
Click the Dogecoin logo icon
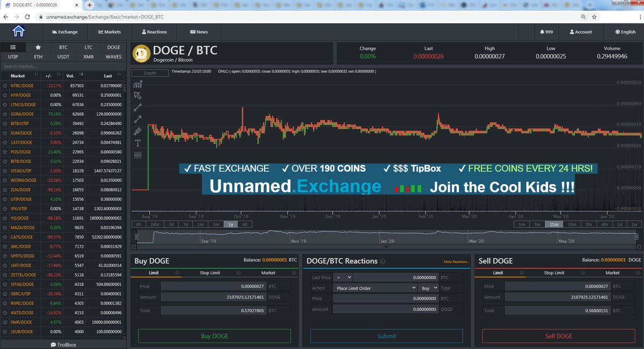click(141, 54)
